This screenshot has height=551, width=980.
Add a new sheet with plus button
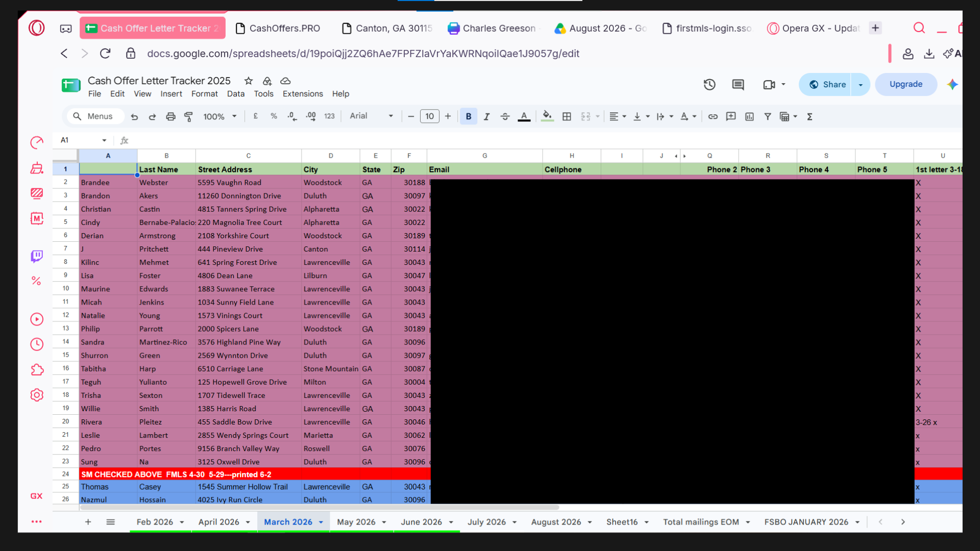88,522
